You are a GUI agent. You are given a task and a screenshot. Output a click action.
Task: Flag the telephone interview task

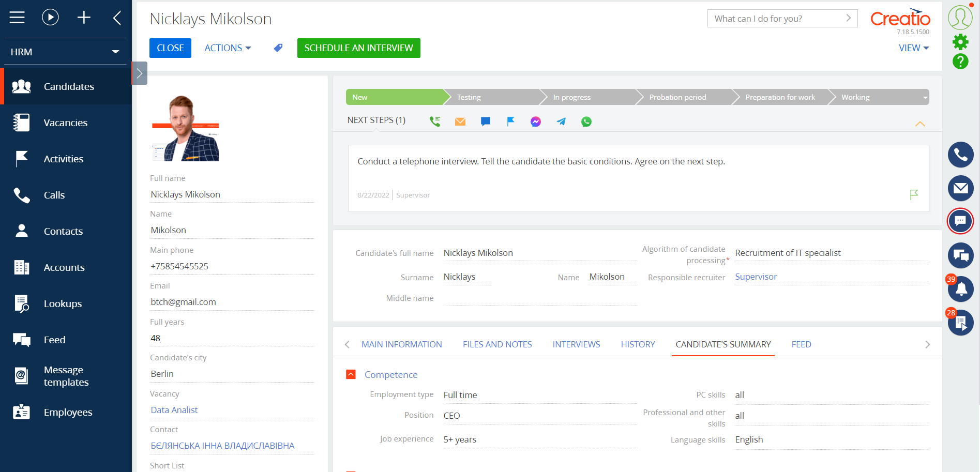coord(914,195)
